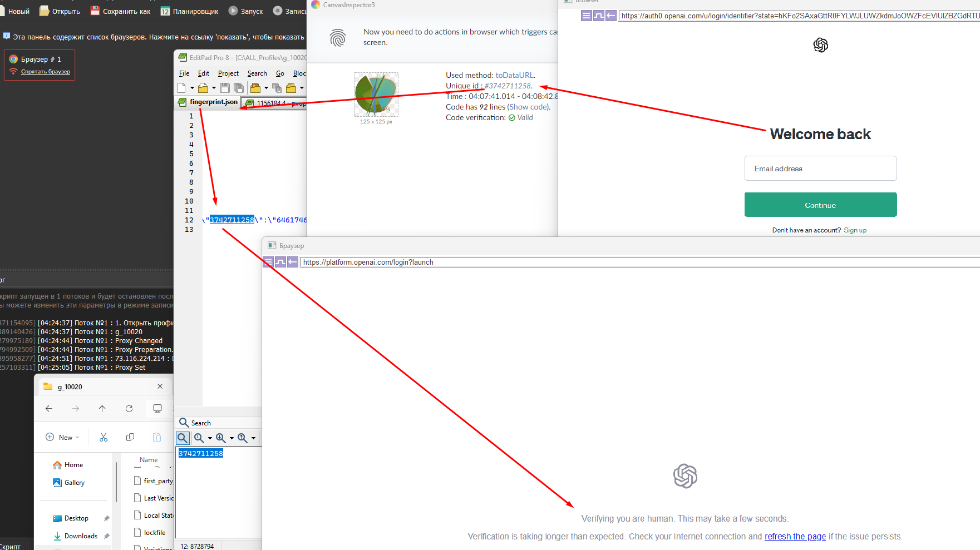
Task: Open the Show code link in CanvasInspector3
Action: click(527, 106)
